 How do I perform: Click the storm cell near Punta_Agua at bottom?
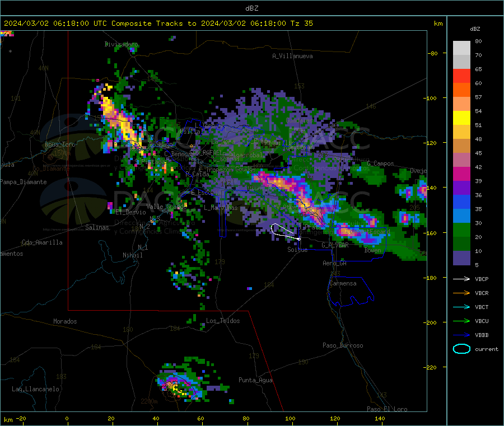click(x=180, y=386)
